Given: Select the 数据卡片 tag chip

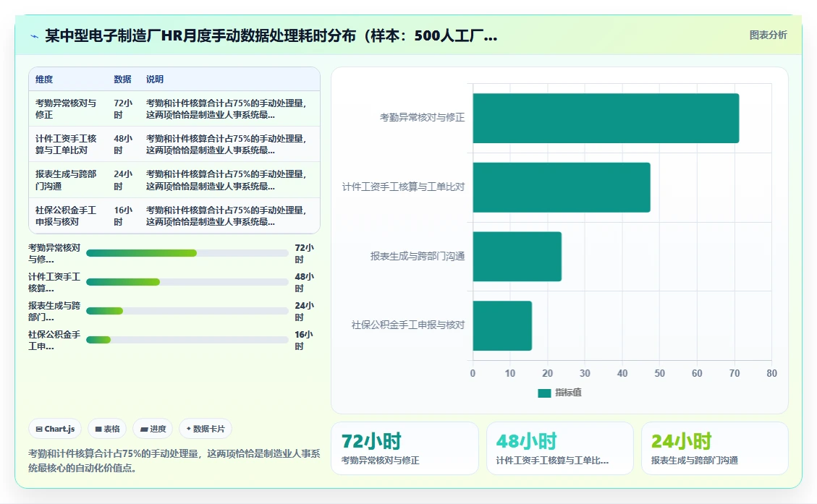Looking at the screenshot, I should coord(206,429).
